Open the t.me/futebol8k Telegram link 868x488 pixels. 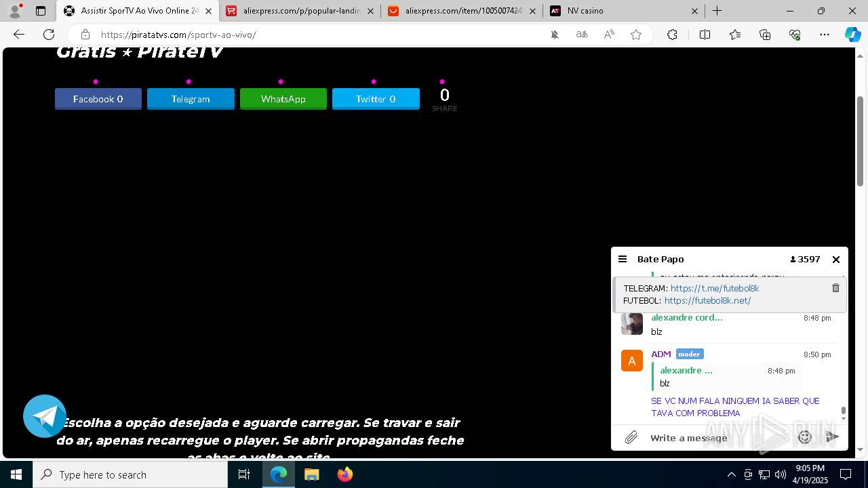[x=715, y=288]
